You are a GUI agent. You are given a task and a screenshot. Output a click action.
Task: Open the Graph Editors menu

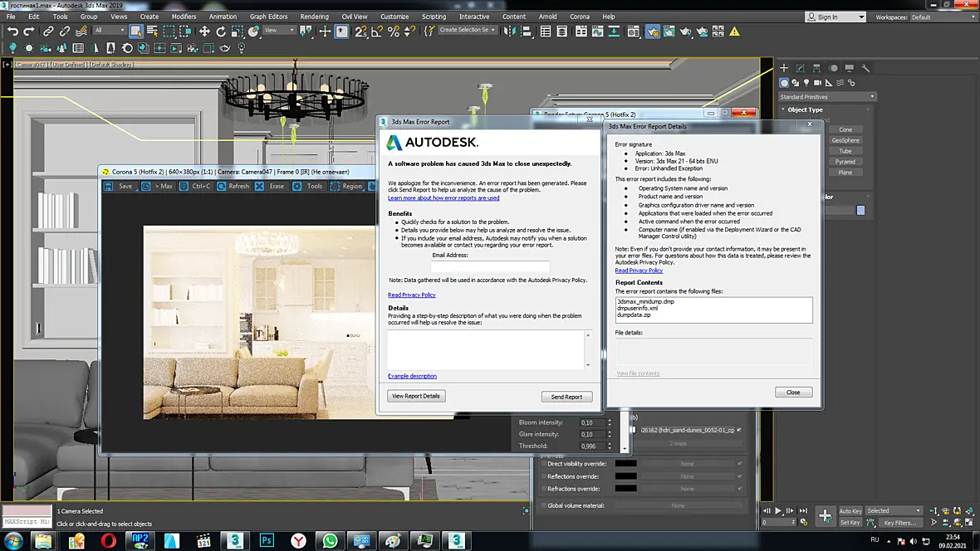pyautogui.click(x=268, y=17)
